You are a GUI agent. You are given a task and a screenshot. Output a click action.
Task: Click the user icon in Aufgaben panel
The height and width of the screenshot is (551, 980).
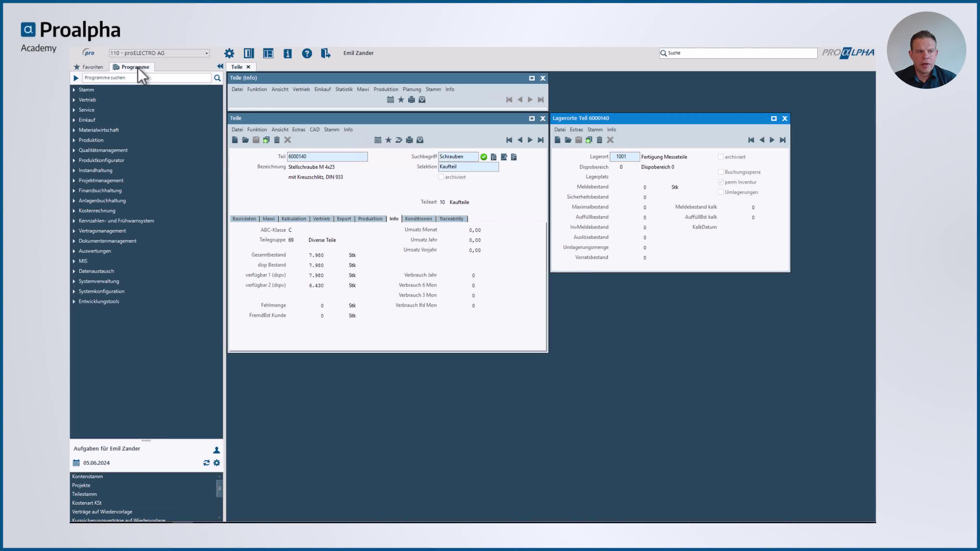tap(216, 450)
